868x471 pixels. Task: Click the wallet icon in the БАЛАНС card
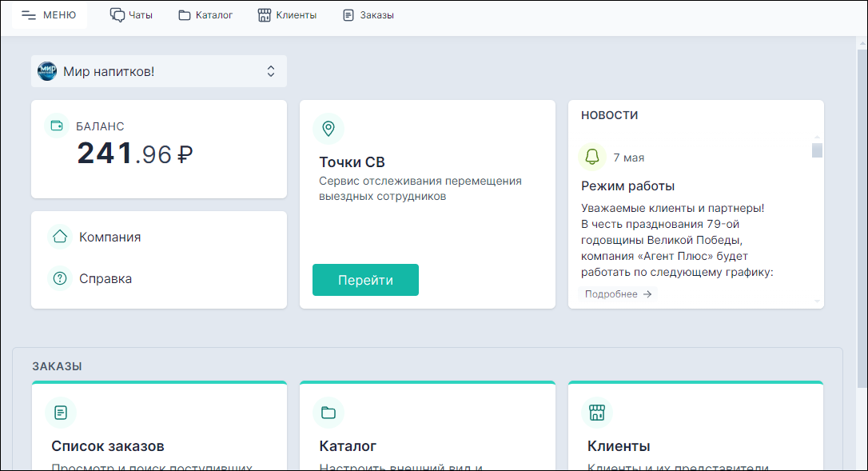[57, 126]
